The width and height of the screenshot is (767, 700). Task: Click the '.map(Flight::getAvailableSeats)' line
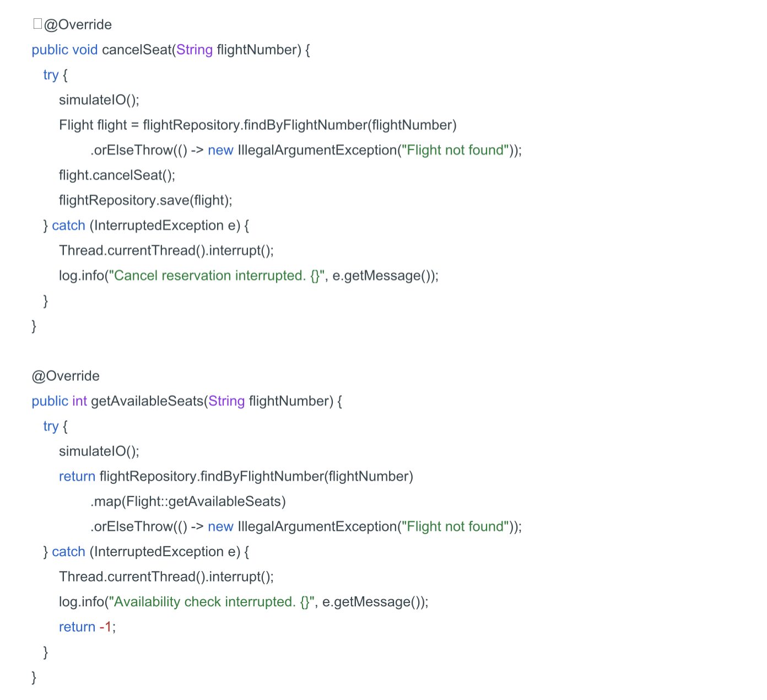click(x=188, y=502)
